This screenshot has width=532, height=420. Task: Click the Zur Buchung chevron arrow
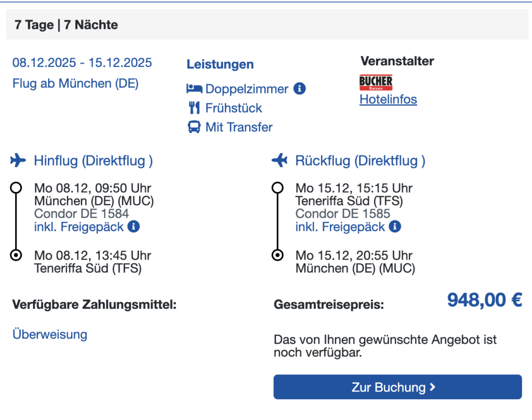tap(433, 387)
